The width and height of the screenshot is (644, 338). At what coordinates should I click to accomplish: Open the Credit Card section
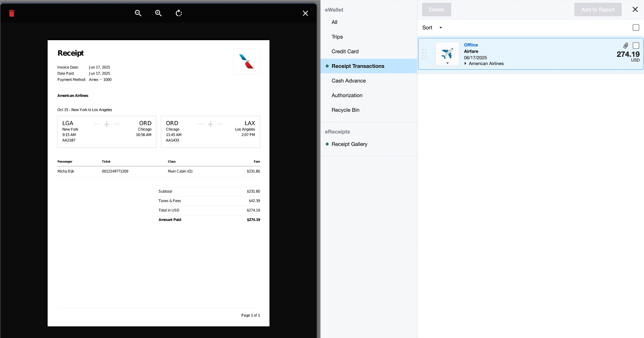[345, 51]
